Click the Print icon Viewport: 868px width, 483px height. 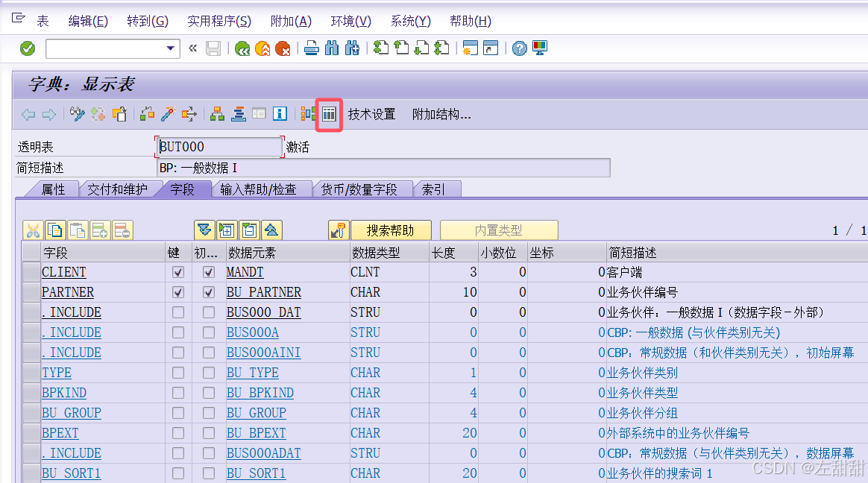point(312,48)
